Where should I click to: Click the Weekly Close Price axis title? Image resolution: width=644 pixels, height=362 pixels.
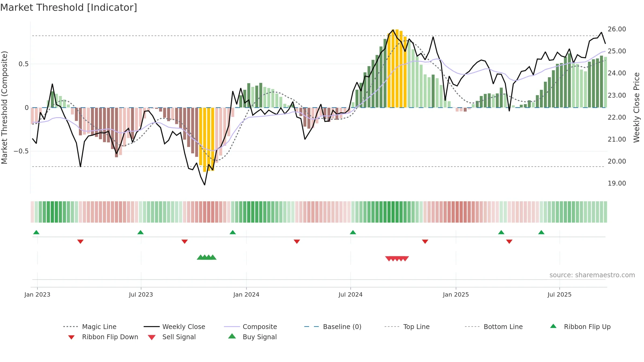click(x=636, y=107)
